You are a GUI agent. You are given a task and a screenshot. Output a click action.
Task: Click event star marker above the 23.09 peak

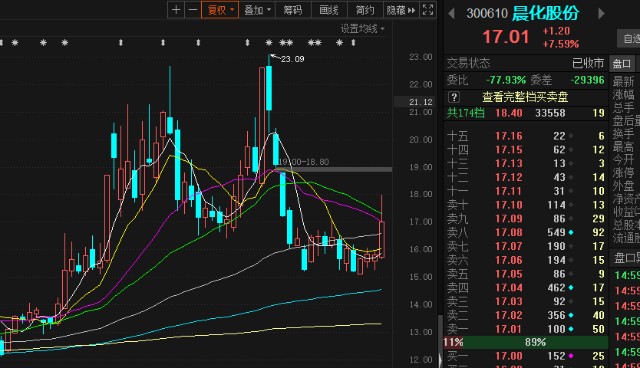point(269,42)
